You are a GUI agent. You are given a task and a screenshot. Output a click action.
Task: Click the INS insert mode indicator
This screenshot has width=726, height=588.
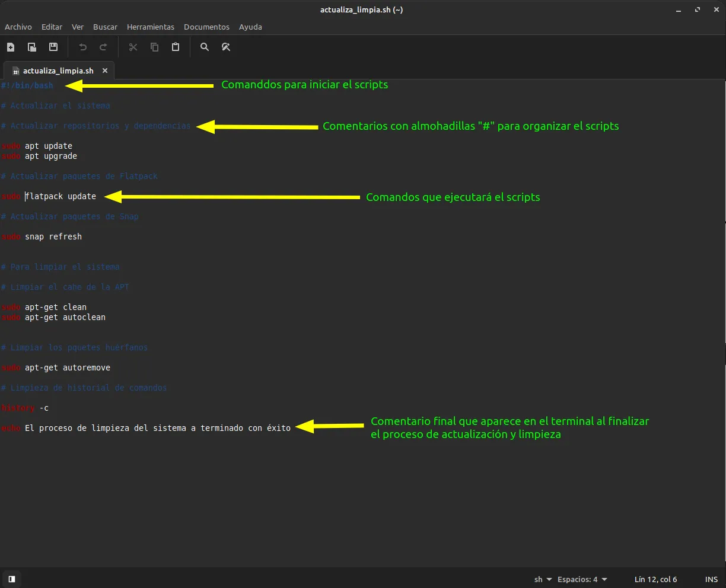click(x=711, y=579)
